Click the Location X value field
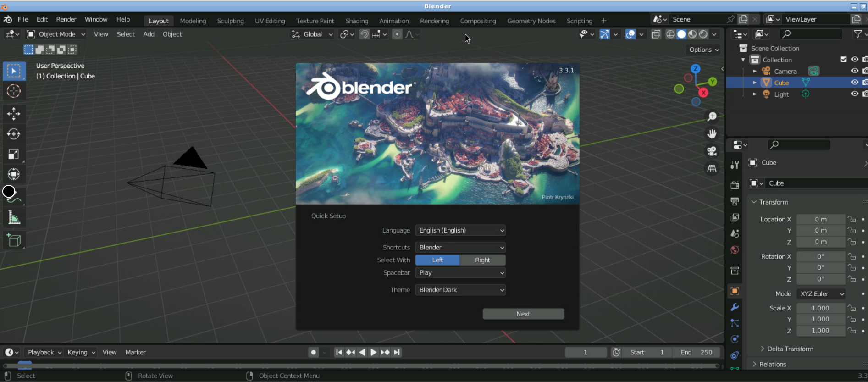The height and width of the screenshot is (382, 868). pyautogui.click(x=820, y=219)
